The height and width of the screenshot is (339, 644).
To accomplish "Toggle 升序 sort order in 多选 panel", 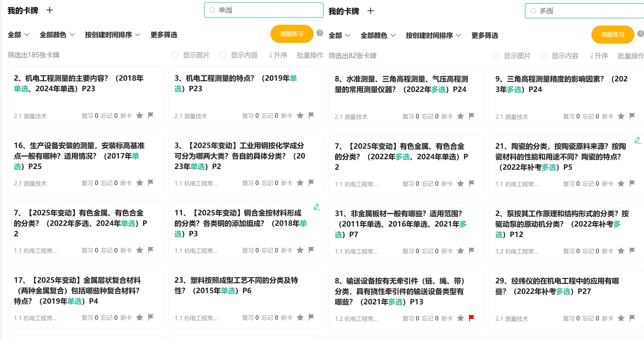I will [599, 56].
